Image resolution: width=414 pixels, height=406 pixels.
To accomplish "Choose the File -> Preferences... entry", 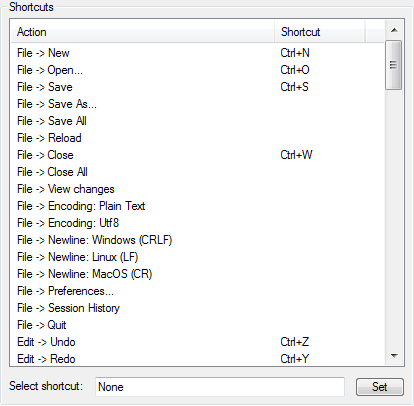I will [197, 291].
